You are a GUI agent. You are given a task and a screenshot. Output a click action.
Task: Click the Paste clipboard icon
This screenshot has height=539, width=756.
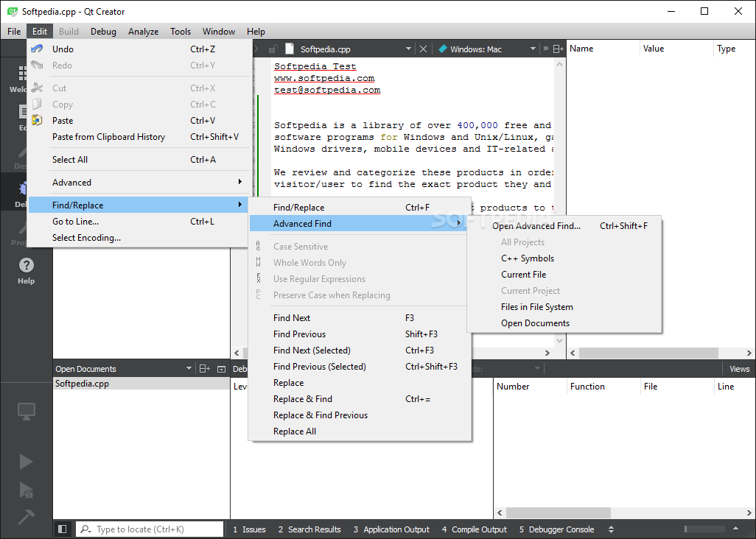pyautogui.click(x=37, y=120)
